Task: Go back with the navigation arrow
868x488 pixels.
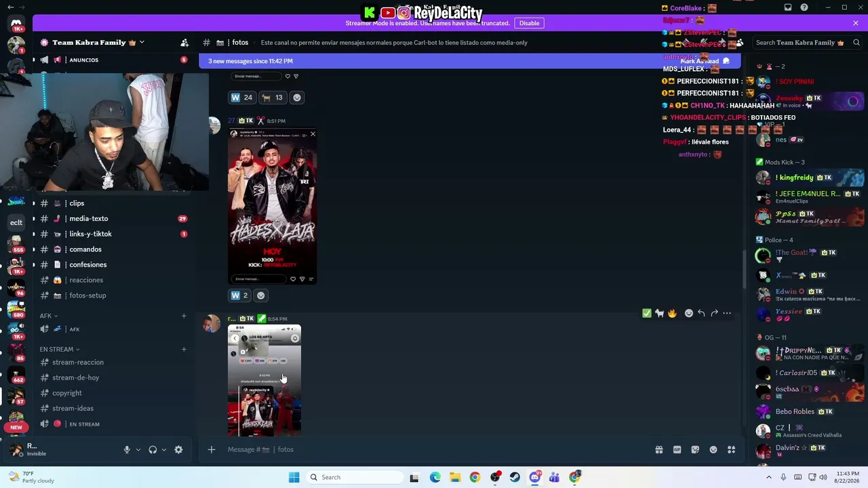Action: click(x=10, y=7)
